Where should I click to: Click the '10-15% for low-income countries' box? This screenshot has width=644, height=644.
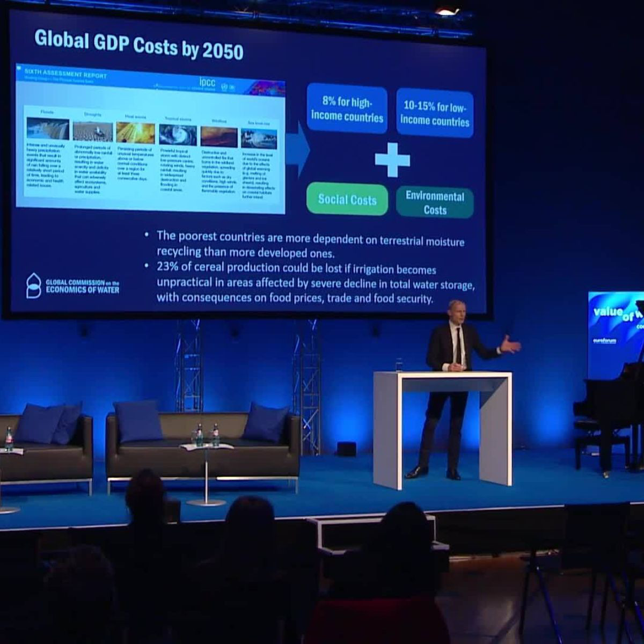[435, 113]
